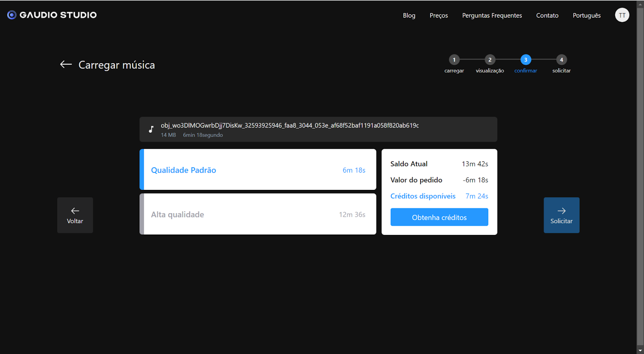Click step 4 solicitar circle
The width and height of the screenshot is (644, 354).
tap(561, 60)
